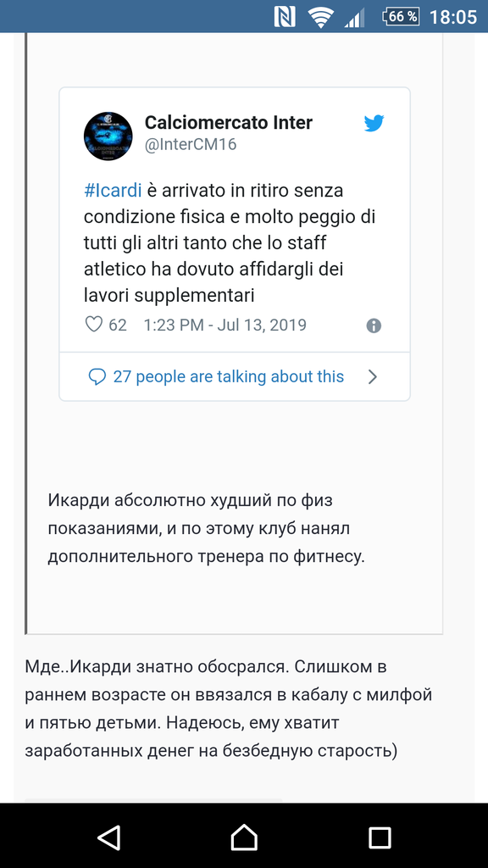This screenshot has height=868, width=488.
Task: Open the tweet info icon
Action: (374, 325)
